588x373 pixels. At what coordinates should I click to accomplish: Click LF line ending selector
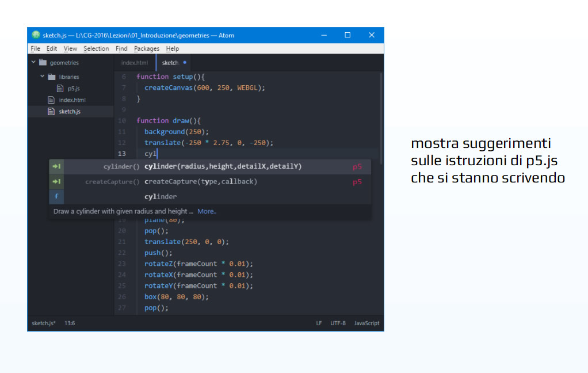pyautogui.click(x=319, y=323)
